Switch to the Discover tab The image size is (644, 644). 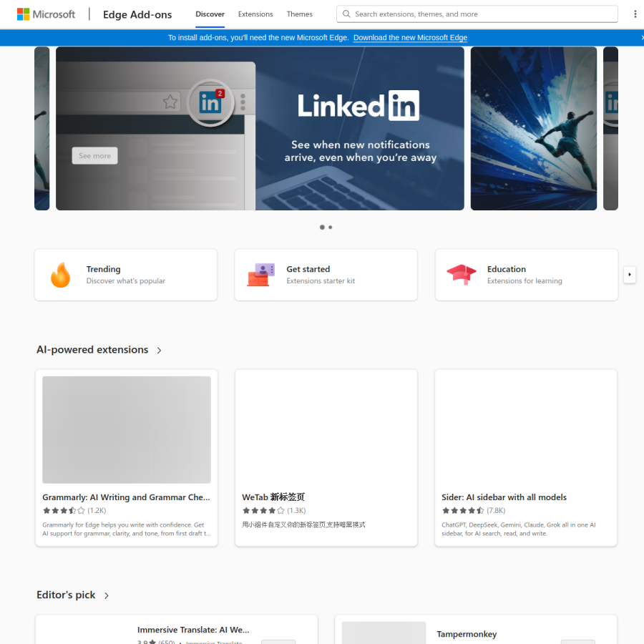click(210, 14)
